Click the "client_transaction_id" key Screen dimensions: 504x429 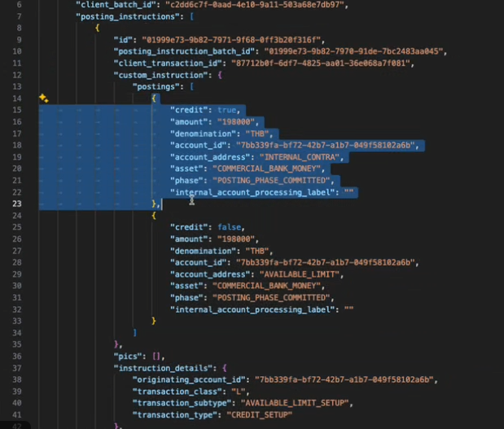coord(168,63)
